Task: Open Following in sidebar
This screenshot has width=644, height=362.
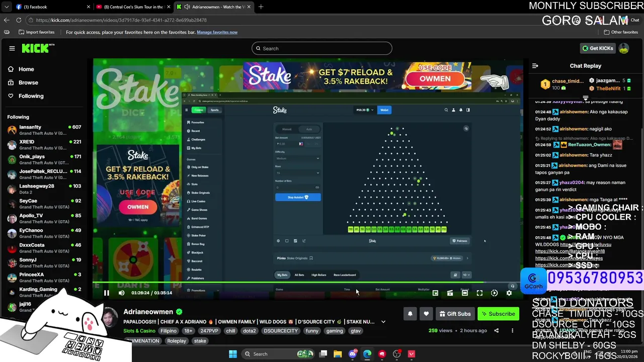Action: pos(31,96)
